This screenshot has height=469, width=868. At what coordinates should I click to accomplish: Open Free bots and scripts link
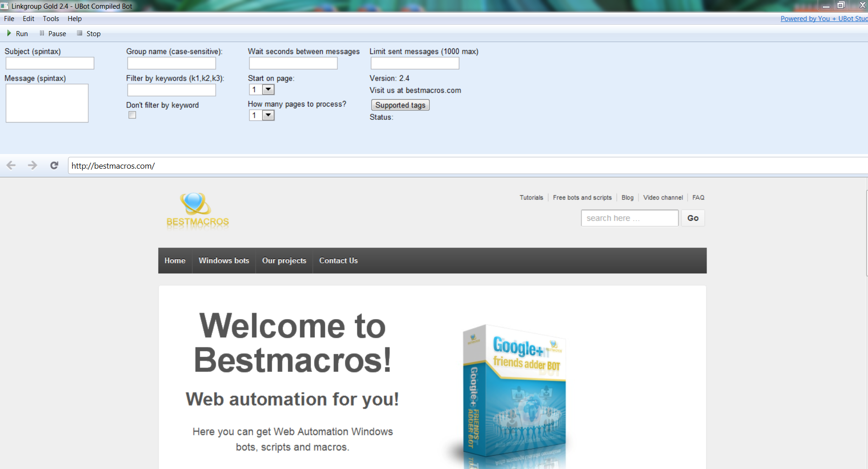point(582,197)
